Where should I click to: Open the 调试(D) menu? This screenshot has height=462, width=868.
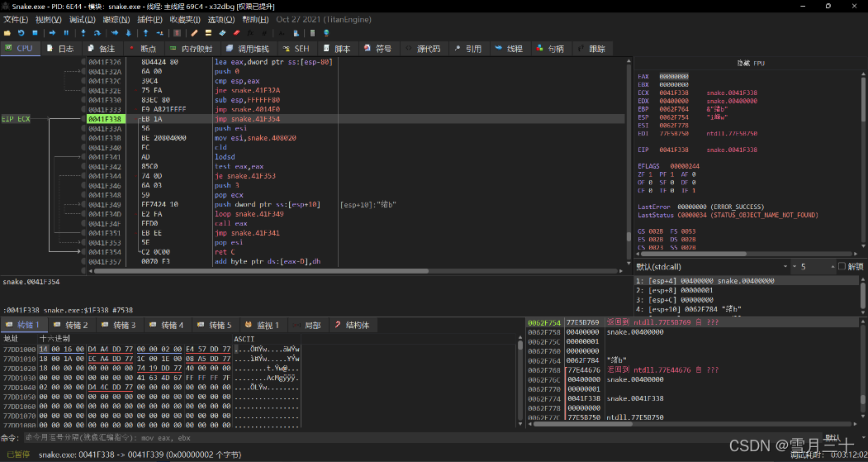coord(81,19)
